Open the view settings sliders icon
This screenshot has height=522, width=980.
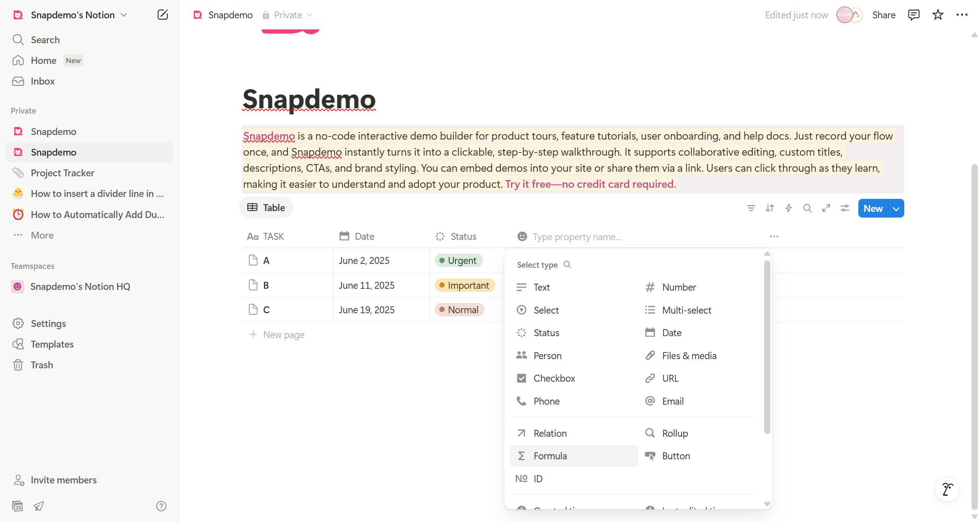coord(845,208)
